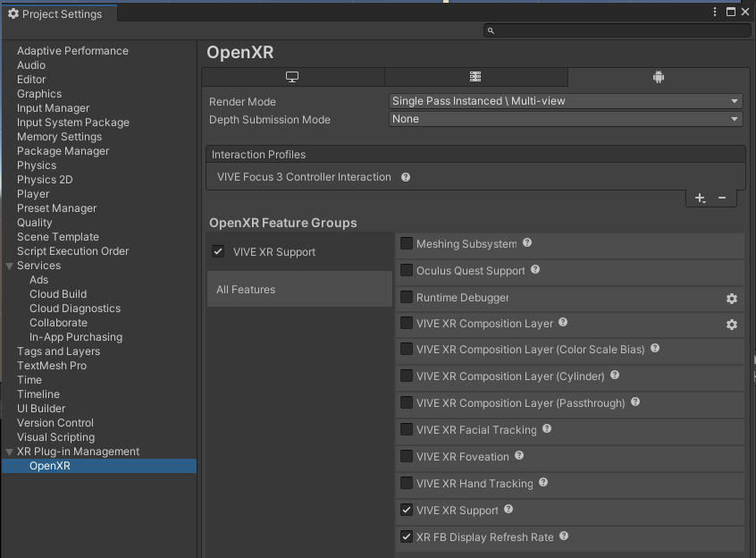Enable VIVE XR Composition Layer (Color Scale Bias)
The width and height of the screenshot is (756, 558).
coord(407,349)
